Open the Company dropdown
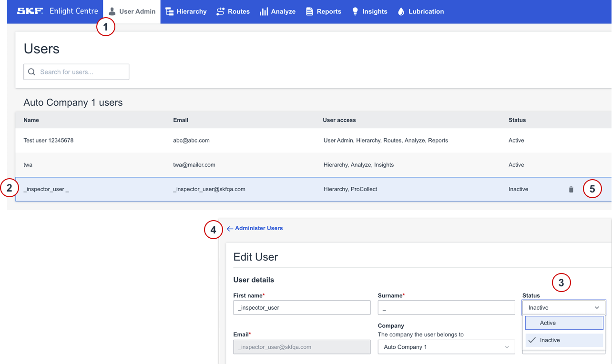612x364 pixels. 446,347
